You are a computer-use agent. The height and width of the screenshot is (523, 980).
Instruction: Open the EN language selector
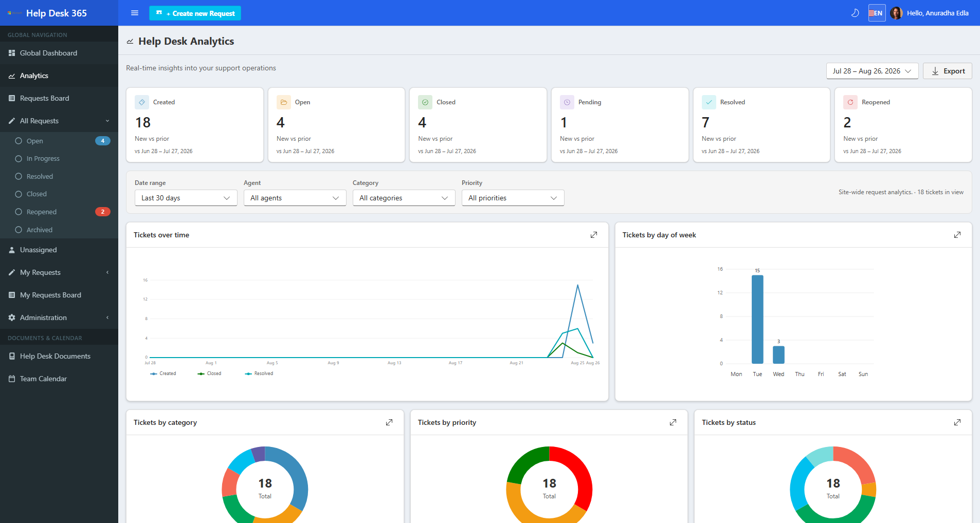(x=877, y=13)
